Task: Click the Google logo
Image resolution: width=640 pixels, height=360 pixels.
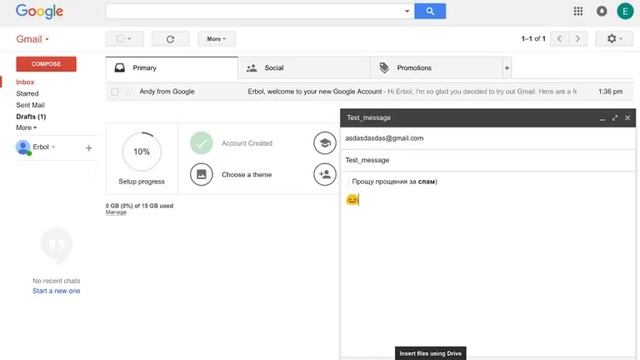Action: [40, 11]
